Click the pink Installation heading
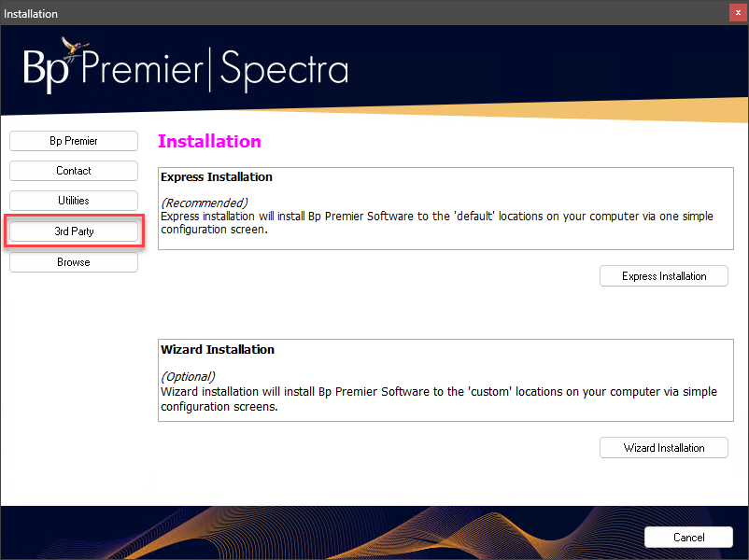 [209, 141]
